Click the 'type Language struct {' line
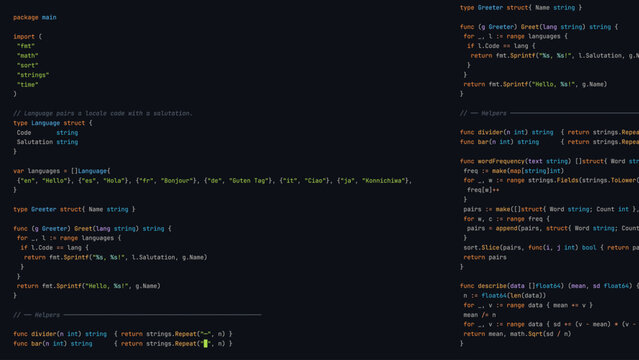This screenshot has height=360, width=639. (53, 123)
